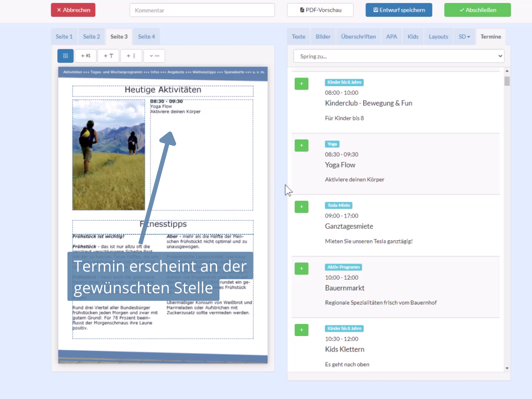Screen dimensions: 532x399
Task: Open the PDF-Vorschau preview
Action: tap(320, 10)
